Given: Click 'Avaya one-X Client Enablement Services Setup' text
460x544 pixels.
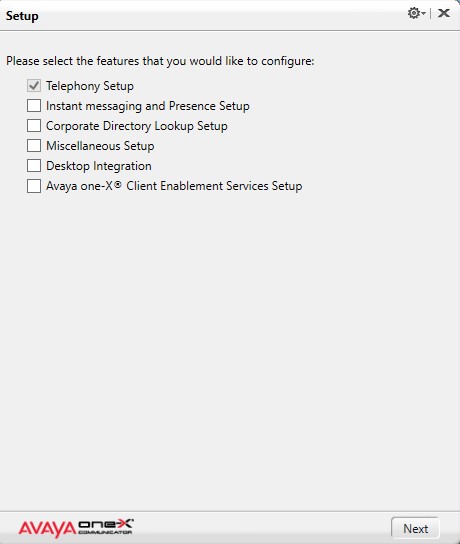Looking at the screenshot, I should (174, 186).
